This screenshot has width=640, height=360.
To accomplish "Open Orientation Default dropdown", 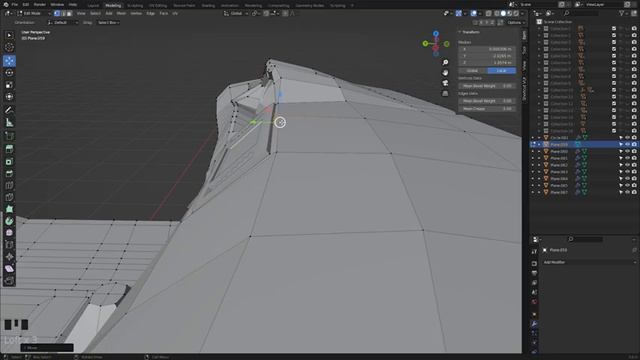I will click(63, 22).
